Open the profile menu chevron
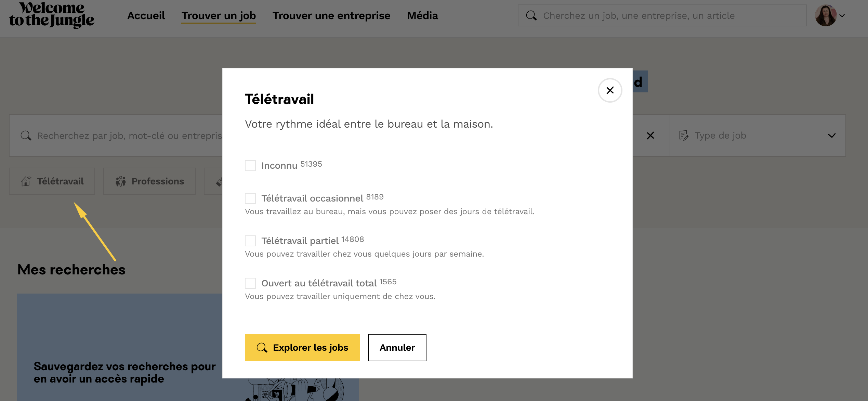This screenshot has height=401, width=868. click(842, 15)
